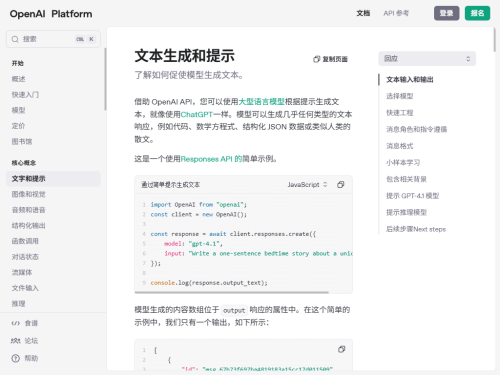Open the 食谱 cookbook icon

(x=16, y=323)
